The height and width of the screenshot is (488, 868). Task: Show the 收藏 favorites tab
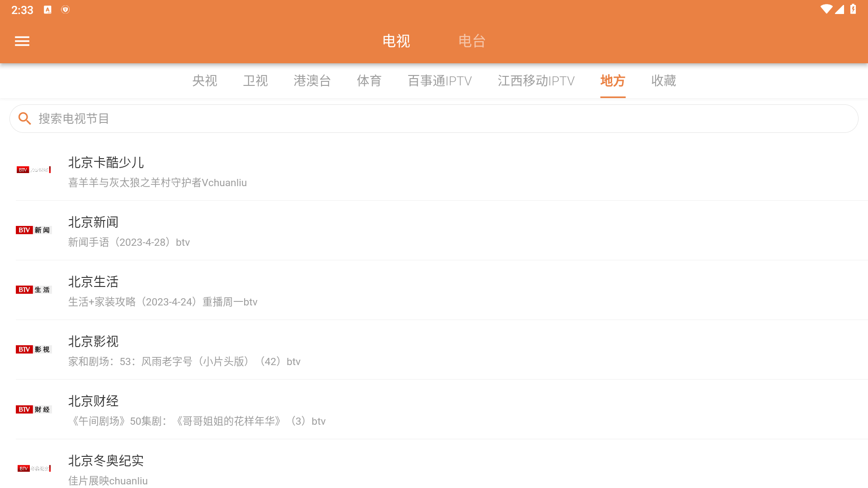[x=663, y=81]
